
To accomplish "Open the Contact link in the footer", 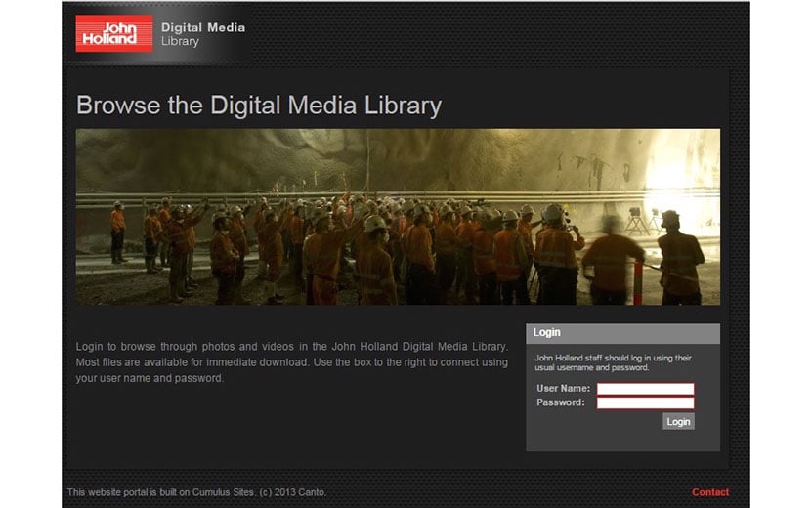I will [709, 492].
